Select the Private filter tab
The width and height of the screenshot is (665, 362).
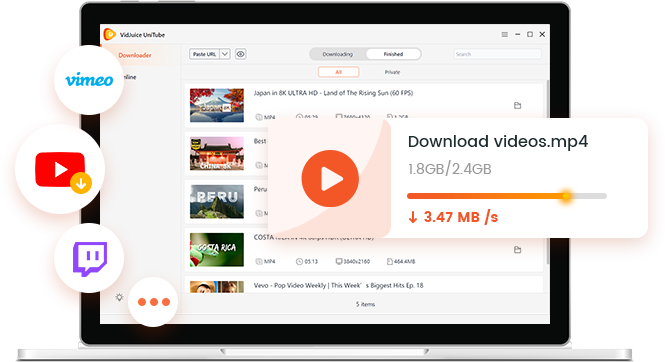click(392, 72)
